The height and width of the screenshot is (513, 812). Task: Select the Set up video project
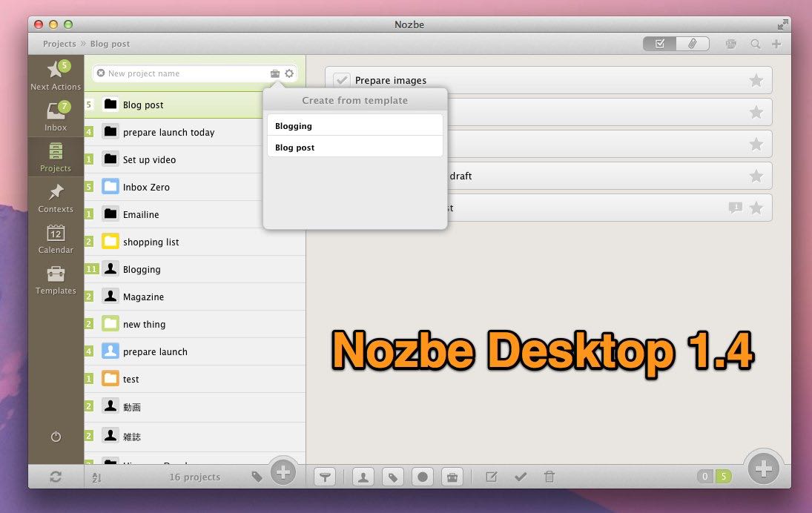[174, 159]
